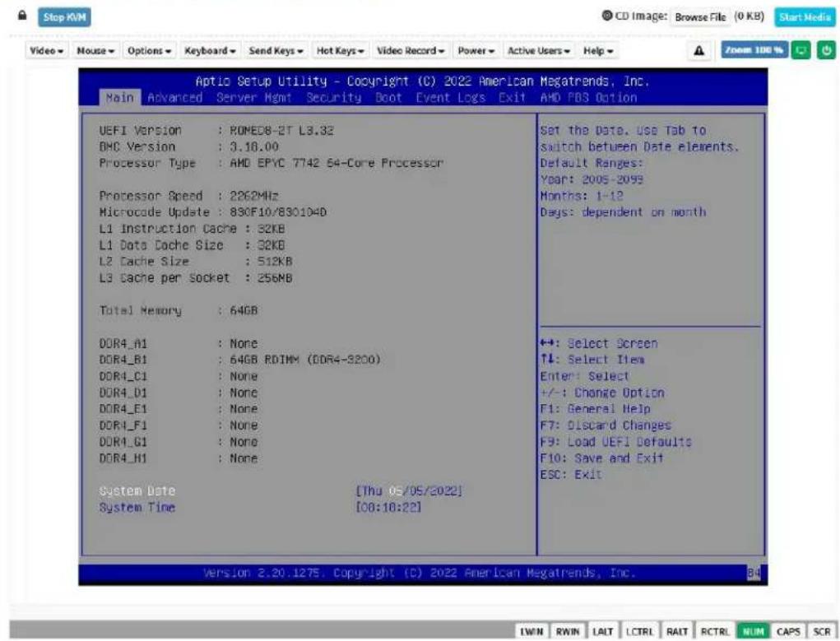The image size is (840, 641).
Task: Open the Send Keys dropdown menu
Action: point(276,50)
